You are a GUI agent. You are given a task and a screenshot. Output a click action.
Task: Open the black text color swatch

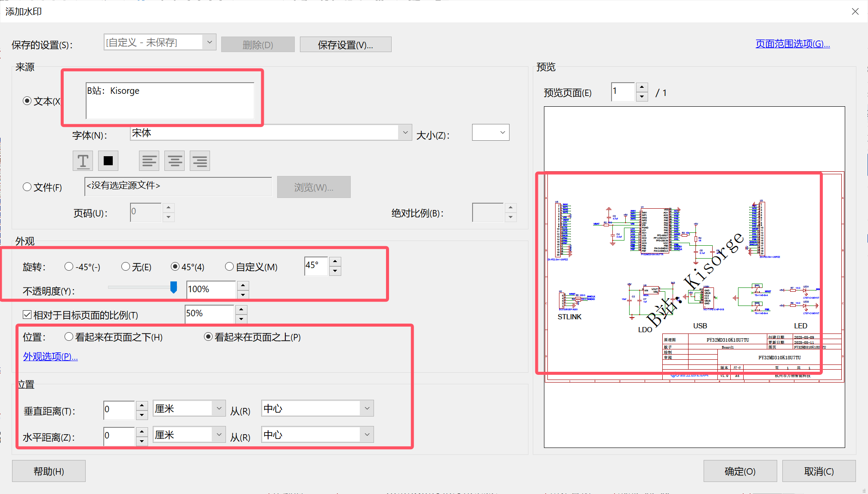point(108,161)
